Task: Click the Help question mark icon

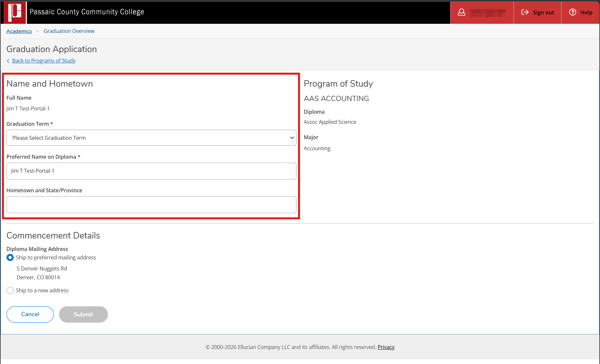Action: (573, 12)
